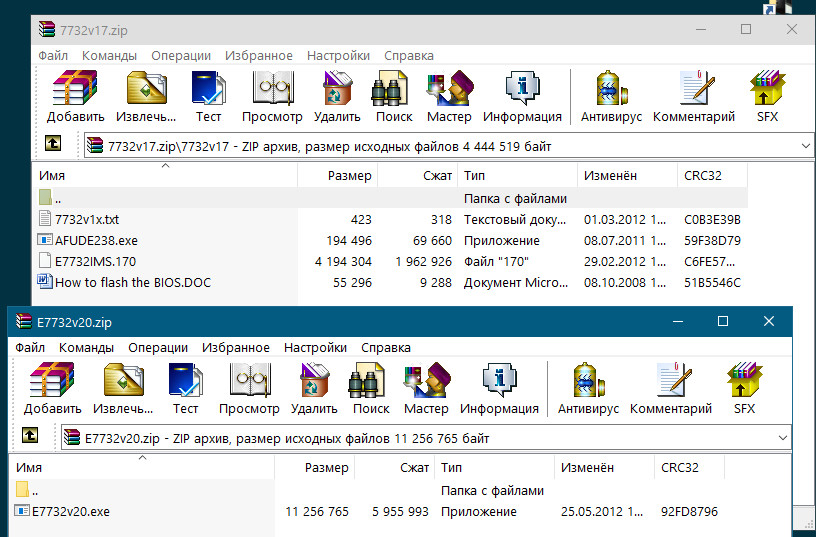
Task: Open Избранное menu in E7732v20.zip window
Action: click(x=236, y=348)
